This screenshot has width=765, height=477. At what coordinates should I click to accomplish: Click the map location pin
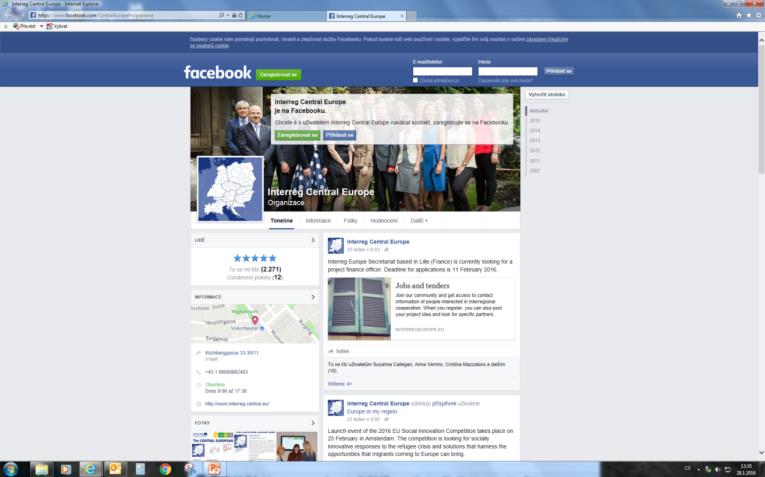(x=255, y=320)
